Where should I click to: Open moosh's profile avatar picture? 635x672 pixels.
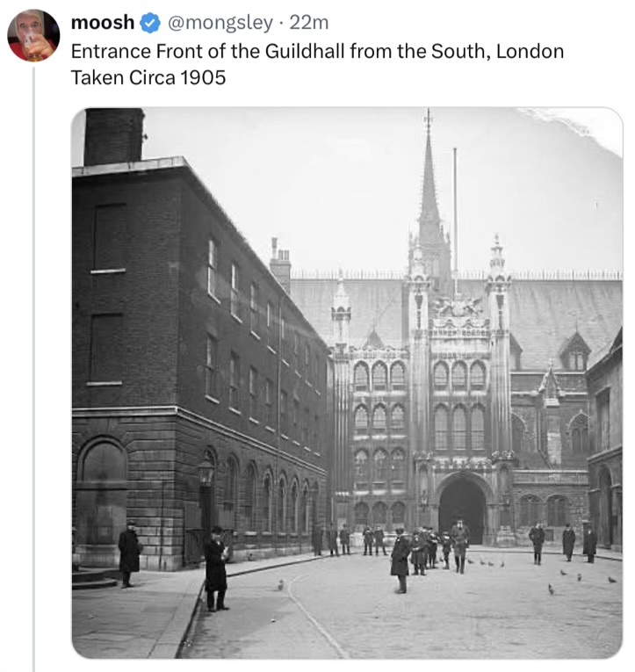[33, 35]
